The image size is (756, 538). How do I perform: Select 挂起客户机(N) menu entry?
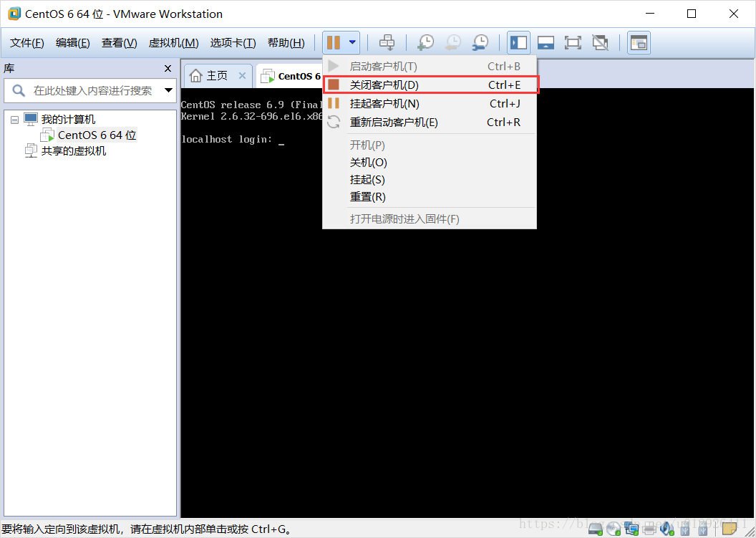(430, 104)
